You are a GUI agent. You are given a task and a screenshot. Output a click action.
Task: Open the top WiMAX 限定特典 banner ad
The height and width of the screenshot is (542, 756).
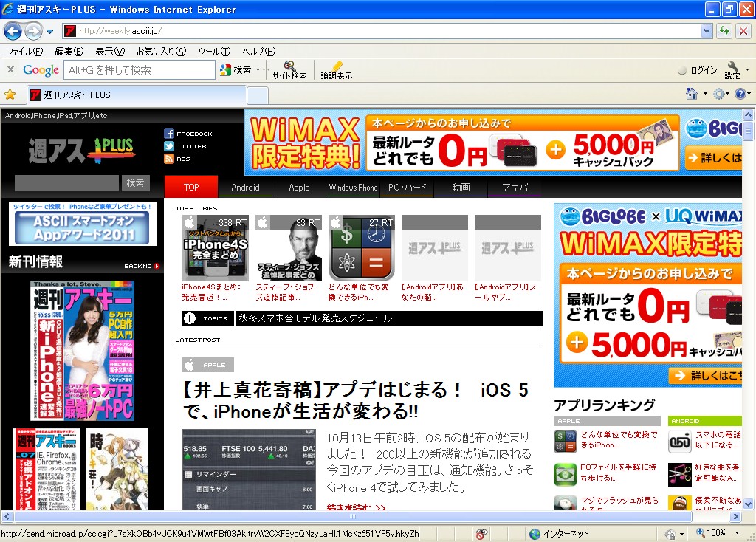point(492,143)
